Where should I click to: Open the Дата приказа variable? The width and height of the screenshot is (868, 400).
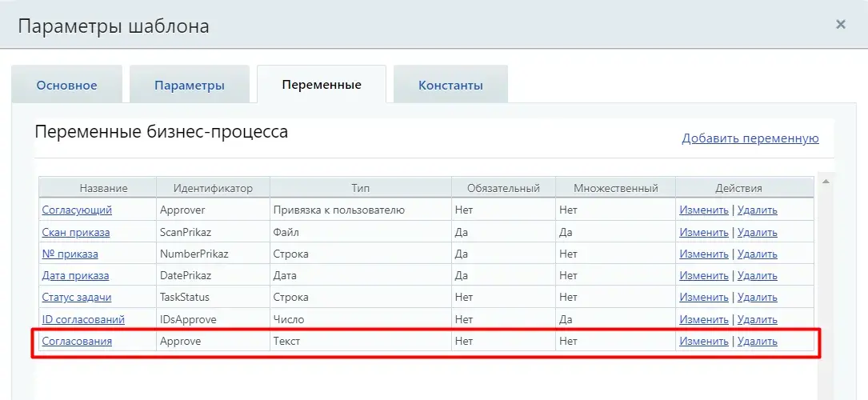pos(75,275)
